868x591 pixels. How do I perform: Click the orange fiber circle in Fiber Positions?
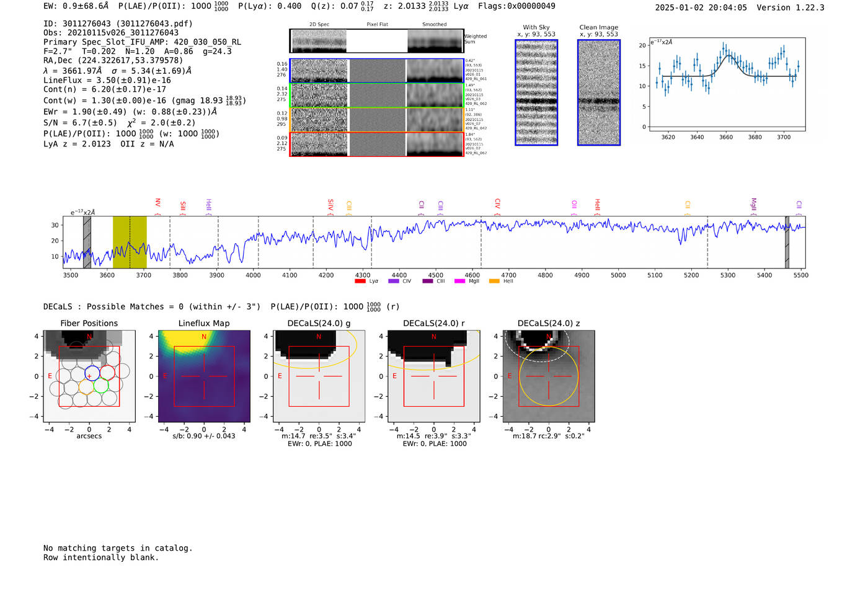86,388
